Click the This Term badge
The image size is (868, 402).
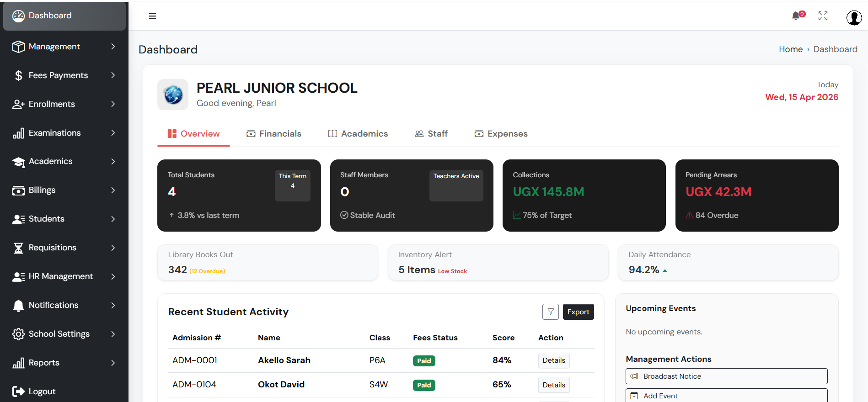(x=293, y=185)
